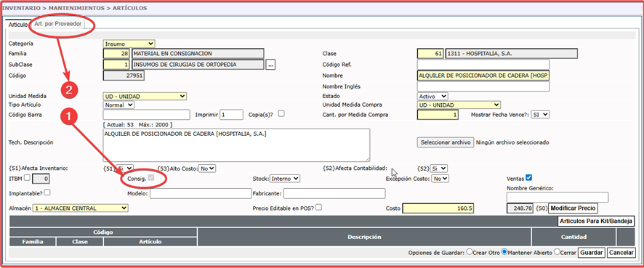Open the Stock Interno dropdown
Image resolution: width=644 pixels, height=268 pixels.
(x=285, y=179)
